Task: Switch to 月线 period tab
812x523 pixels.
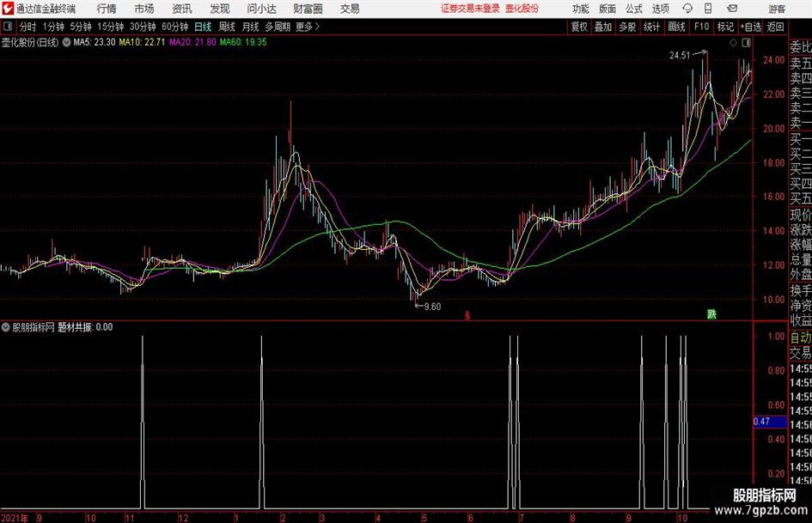Action: coord(250,27)
